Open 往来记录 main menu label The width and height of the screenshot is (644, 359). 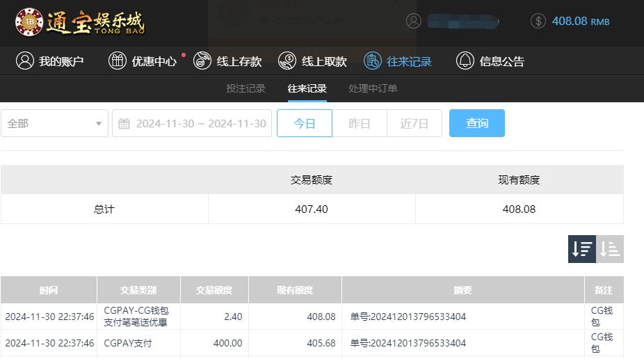pyautogui.click(x=409, y=61)
